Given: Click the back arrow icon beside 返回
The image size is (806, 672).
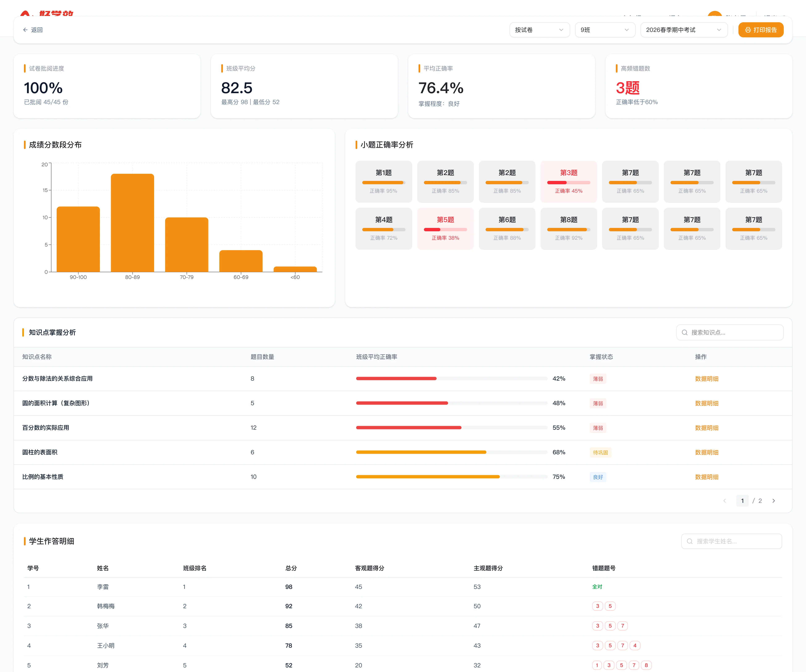Looking at the screenshot, I should point(25,30).
